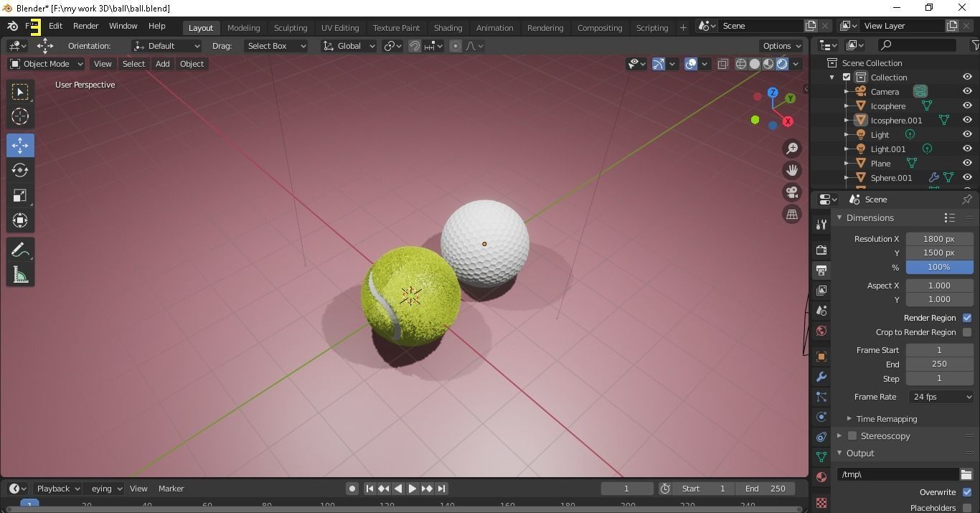Switch to solid viewport shading
This screenshot has width=980, height=513.
755,64
